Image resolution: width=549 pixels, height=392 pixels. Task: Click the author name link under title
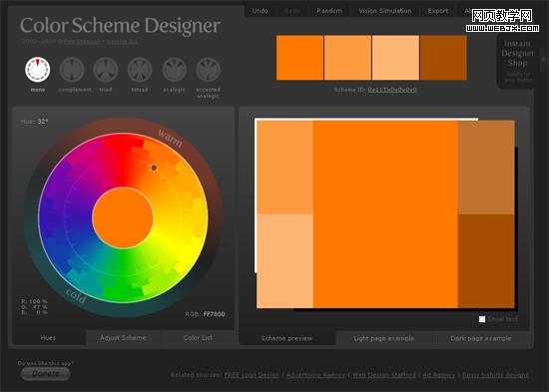tap(82, 41)
